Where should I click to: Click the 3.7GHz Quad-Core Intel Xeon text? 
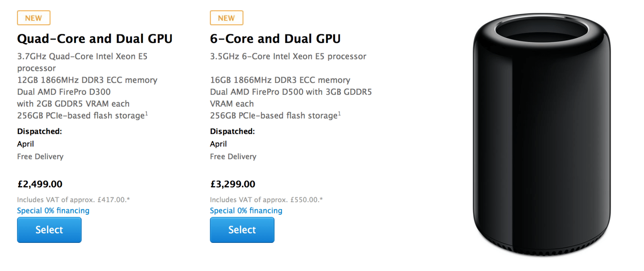pos(82,57)
